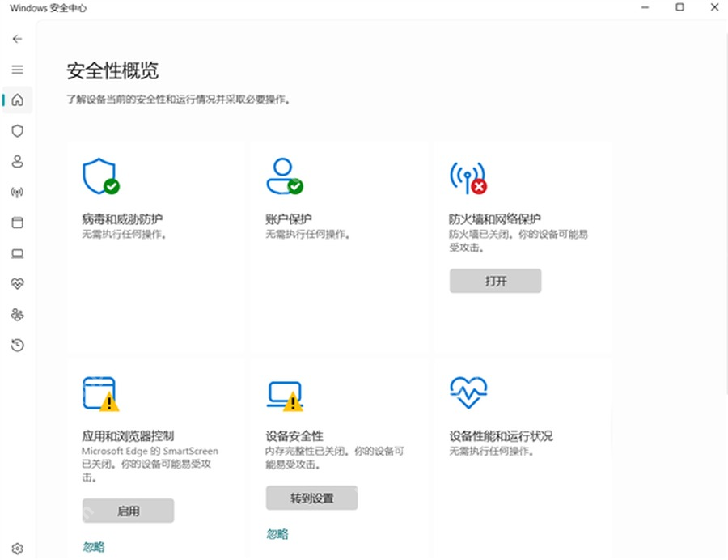Minimize the Windows Security window
Image resolution: width=728 pixels, height=560 pixels.
pos(645,7)
